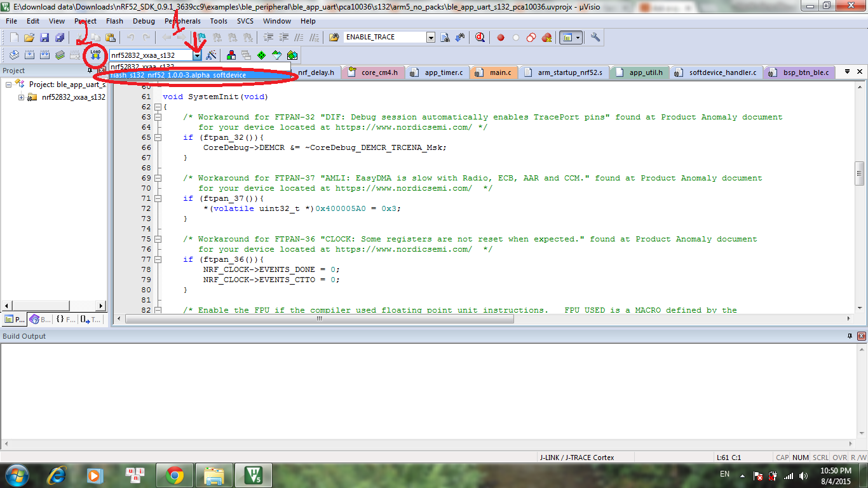Collapse the comment fold marker at line 63
Viewport: 868px width, 488px height.
pos(158,118)
